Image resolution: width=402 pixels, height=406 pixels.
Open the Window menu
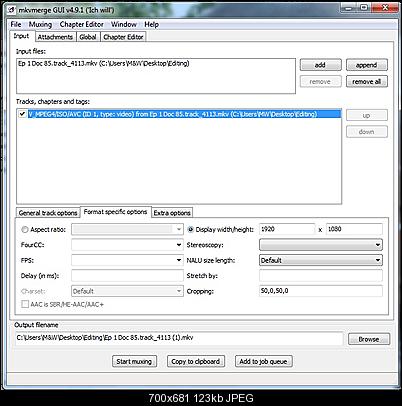pos(124,24)
